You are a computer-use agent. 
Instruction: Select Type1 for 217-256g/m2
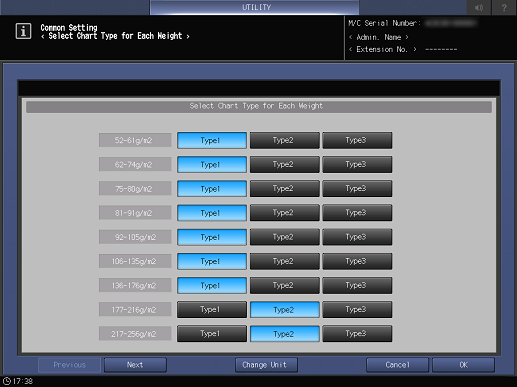[x=212, y=334]
